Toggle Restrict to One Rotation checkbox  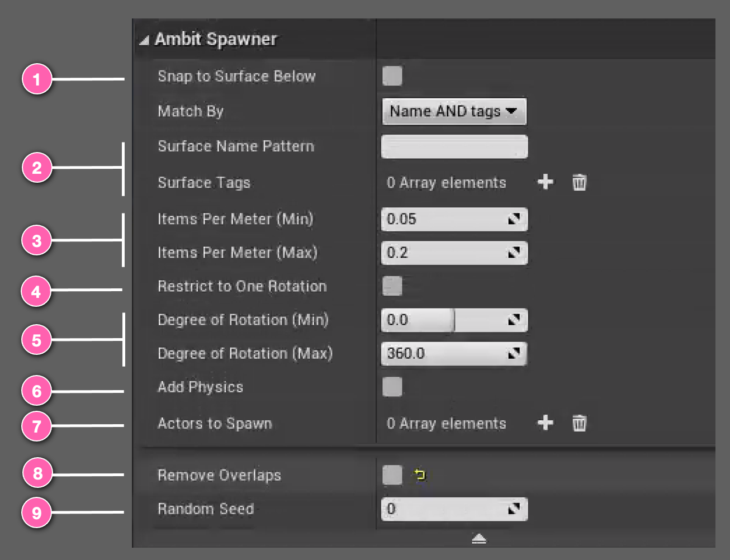(392, 286)
